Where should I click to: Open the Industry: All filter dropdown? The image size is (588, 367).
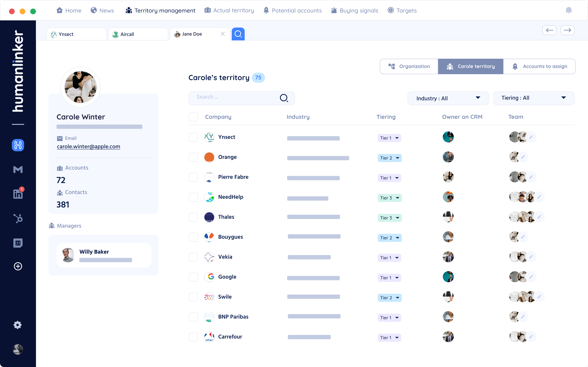pyautogui.click(x=448, y=98)
